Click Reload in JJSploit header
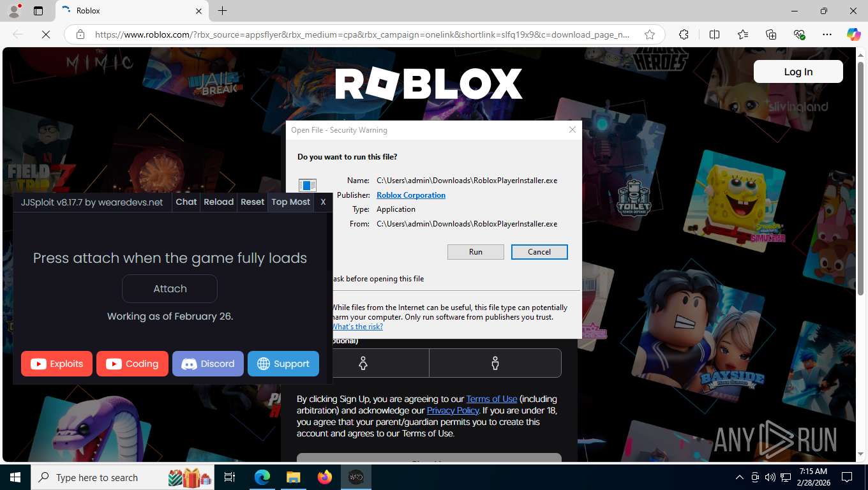Viewport: 868px width, 490px height. (218, 202)
